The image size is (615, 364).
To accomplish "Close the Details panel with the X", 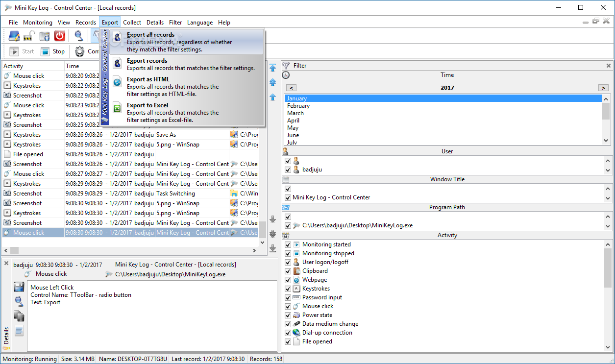I will click(x=6, y=263).
